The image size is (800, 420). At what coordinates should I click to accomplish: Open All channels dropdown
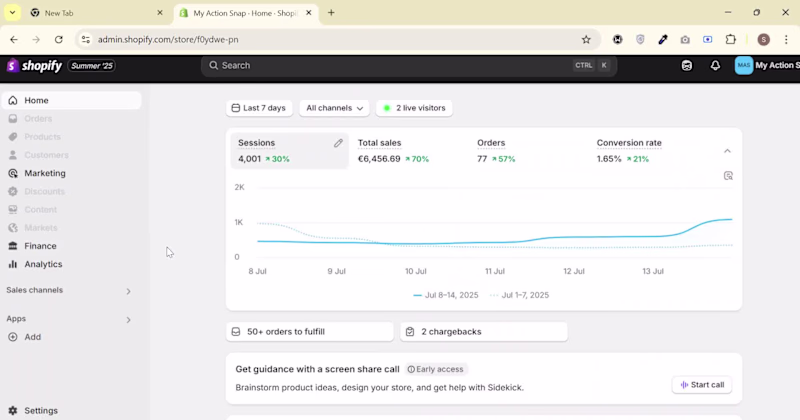(335, 108)
